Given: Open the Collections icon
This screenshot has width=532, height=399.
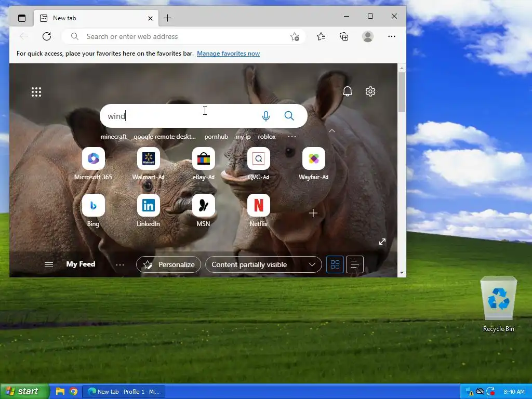Looking at the screenshot, I should pyautogui.click(x=344, y=36).
